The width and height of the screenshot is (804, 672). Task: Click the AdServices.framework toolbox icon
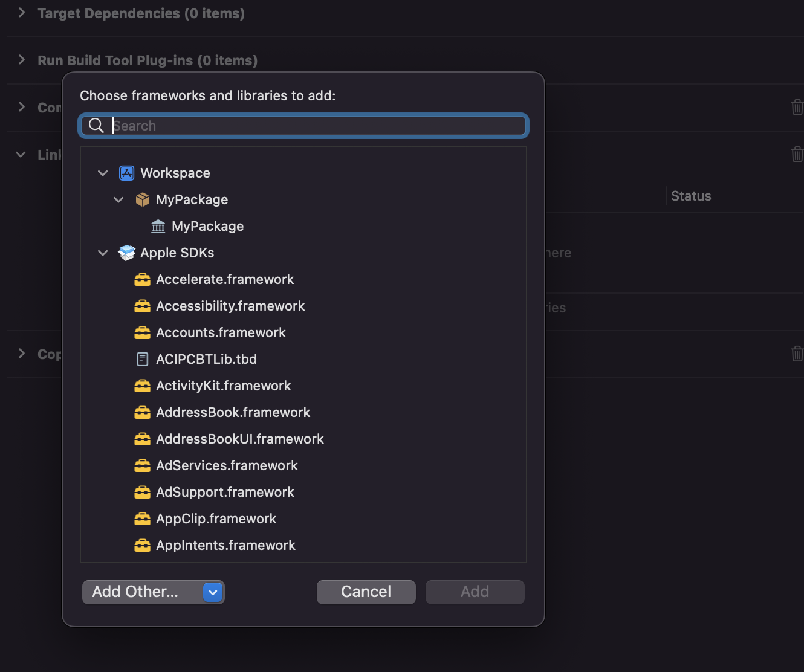coord(143,465)
